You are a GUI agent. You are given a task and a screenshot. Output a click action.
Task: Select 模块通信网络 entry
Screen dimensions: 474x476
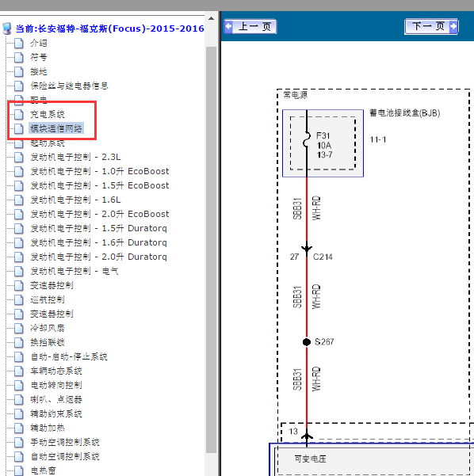pos(56,129)
